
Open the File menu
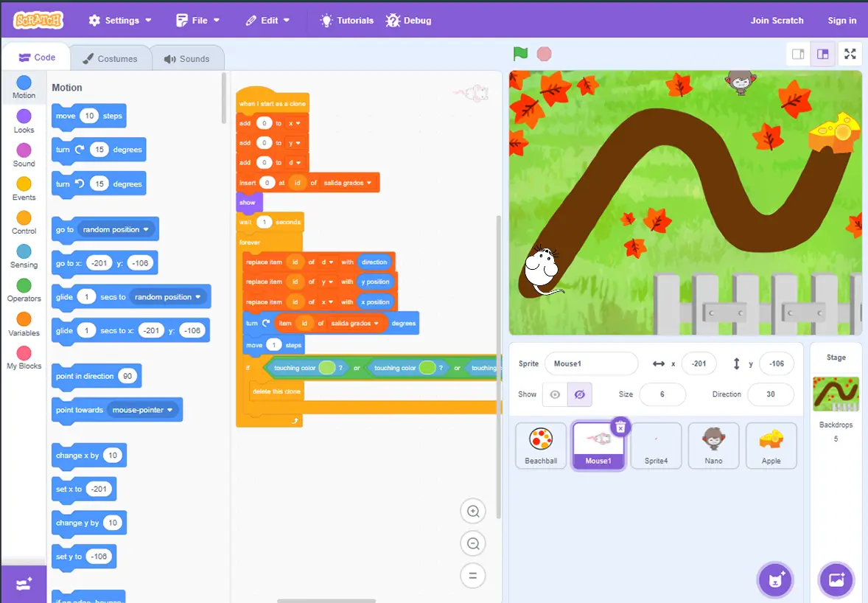click(x=197, y=21)
